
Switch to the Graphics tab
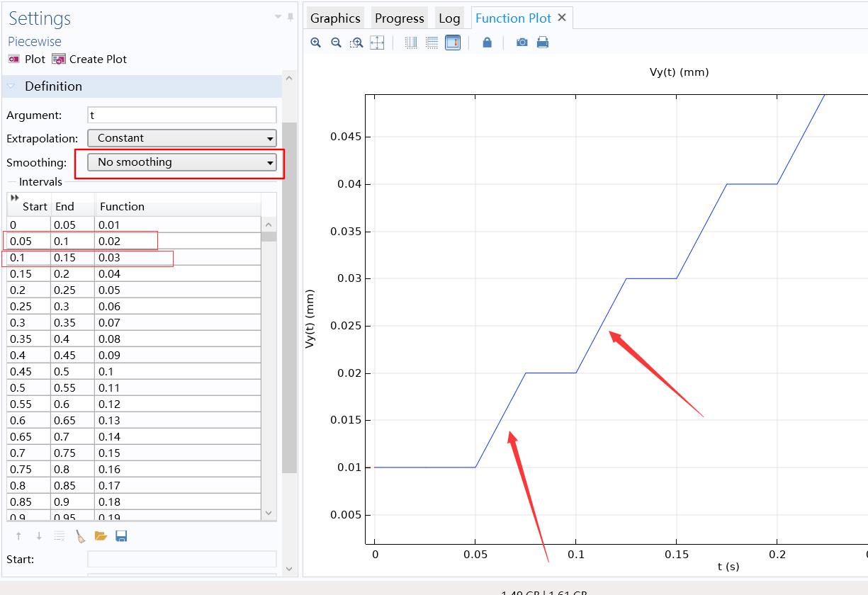click(x=335, y=18)
